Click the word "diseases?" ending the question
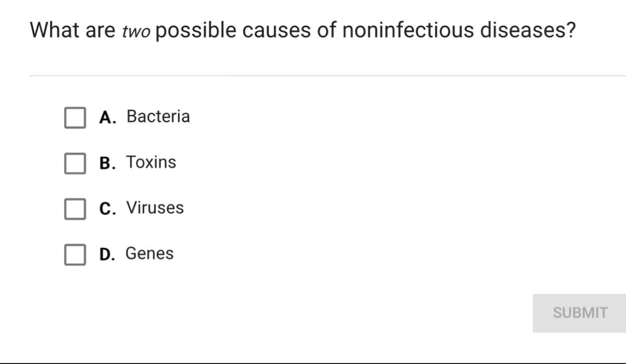Viewport: 626px width, 364px height. click(x=527, y=31)
